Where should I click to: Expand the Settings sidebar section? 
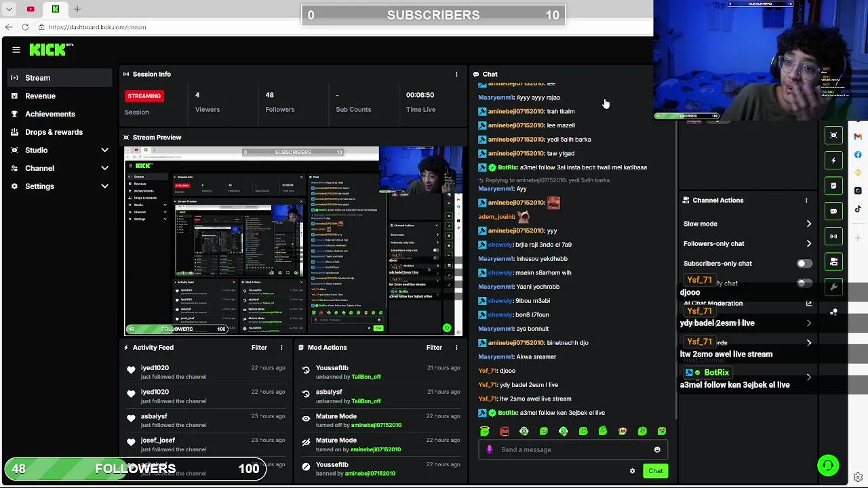pyautogui.click(x=104, y=186)
